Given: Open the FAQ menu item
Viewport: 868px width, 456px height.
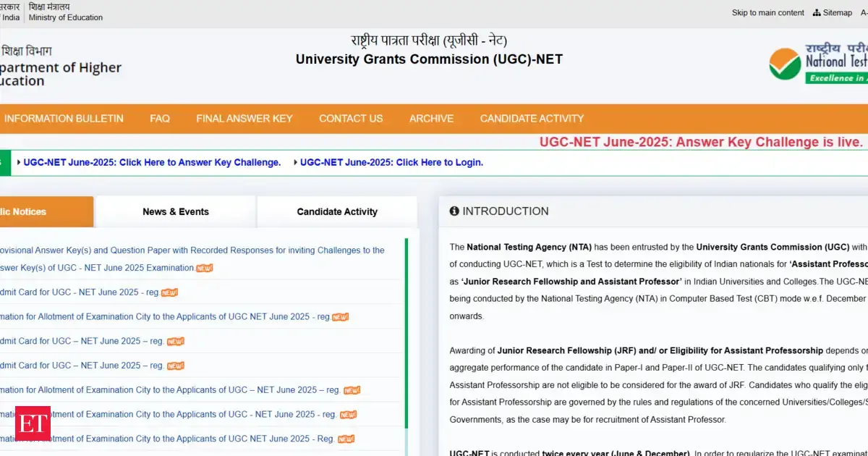Looking at the screenshot, I should pyautogui.click(x=160, y=119).
